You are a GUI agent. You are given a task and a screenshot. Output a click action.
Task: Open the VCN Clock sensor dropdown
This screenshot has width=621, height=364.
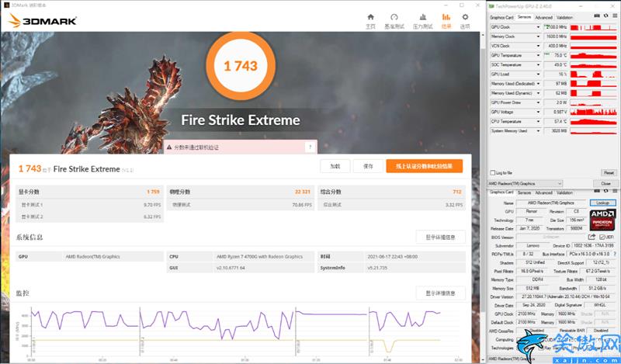pyautogui.click(x=538, y=46)
